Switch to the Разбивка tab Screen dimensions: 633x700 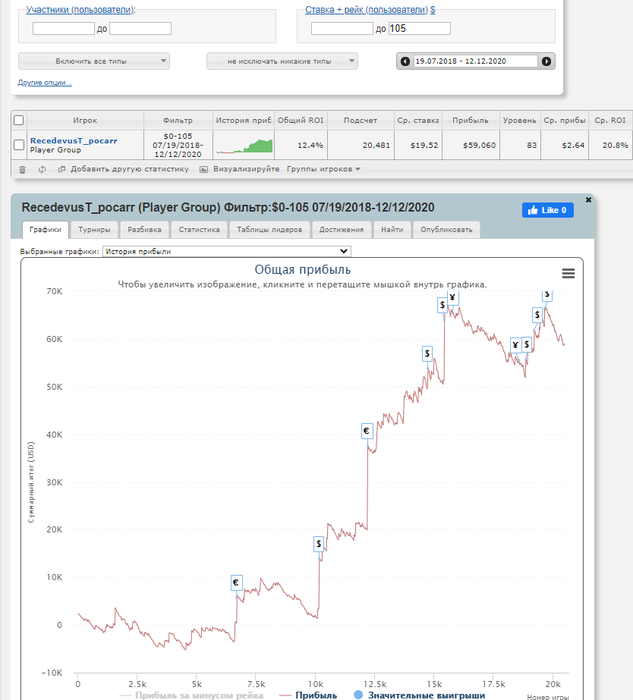[145, 229]
